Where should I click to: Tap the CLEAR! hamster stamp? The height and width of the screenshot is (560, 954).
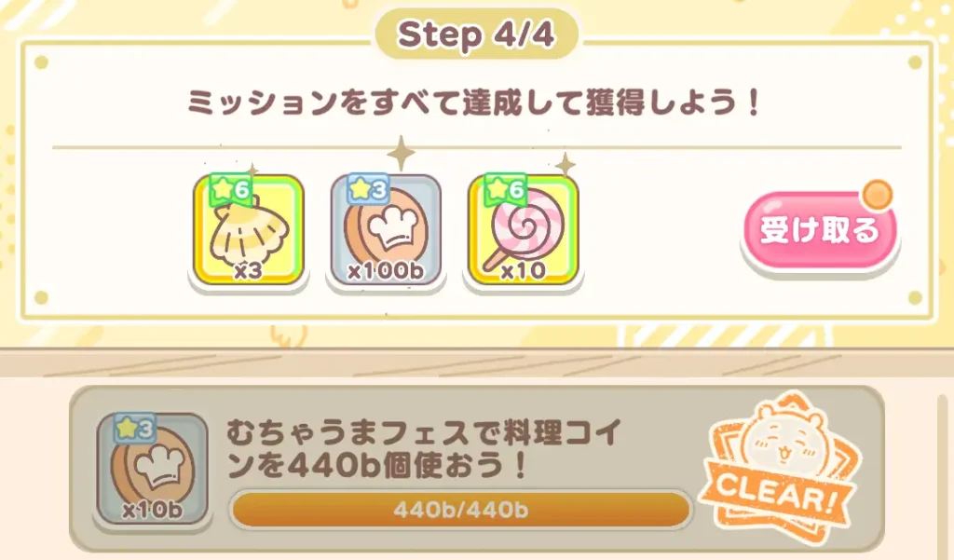pos(780,468)
